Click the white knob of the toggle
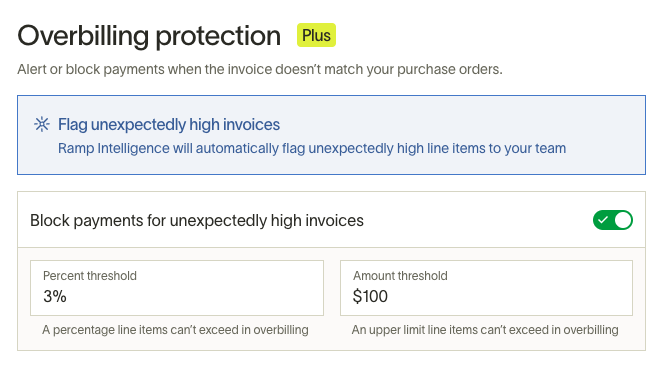The width and height of the screenshot is (663, 371). [623, 220]
